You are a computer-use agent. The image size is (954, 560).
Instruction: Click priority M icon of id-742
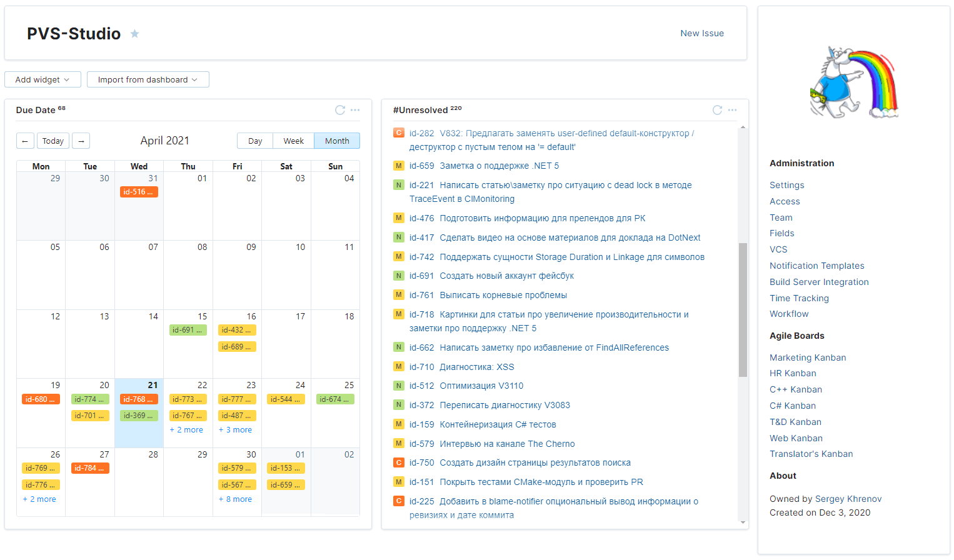coord(398,256)
